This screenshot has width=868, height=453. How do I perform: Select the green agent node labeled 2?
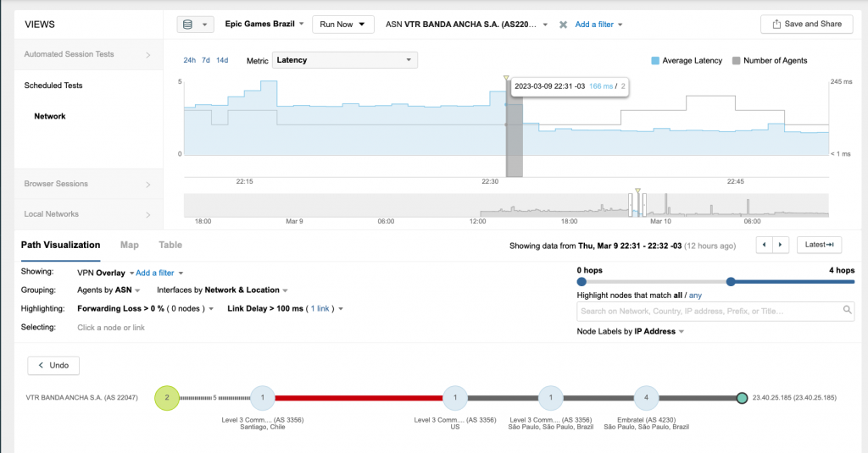pyautogui.click(x=167, y=397)
